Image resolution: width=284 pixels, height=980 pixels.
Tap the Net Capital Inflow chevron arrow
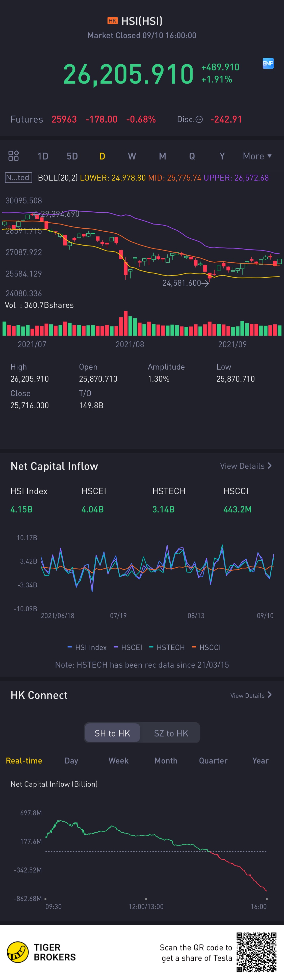click(x=270, y=466)
